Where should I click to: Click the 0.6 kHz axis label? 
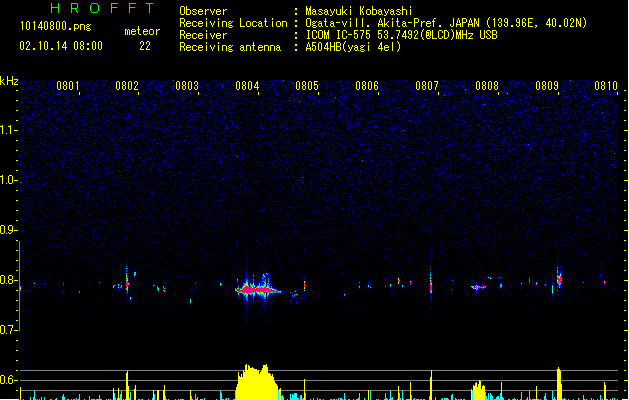pyautogui.click(x=8, y=380)
